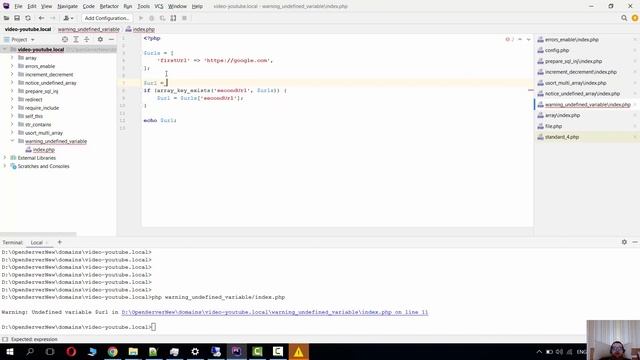This screenshot has height=360, width=640.
Task: Open Terminal panel settings gear
Action: coord(624,242)
